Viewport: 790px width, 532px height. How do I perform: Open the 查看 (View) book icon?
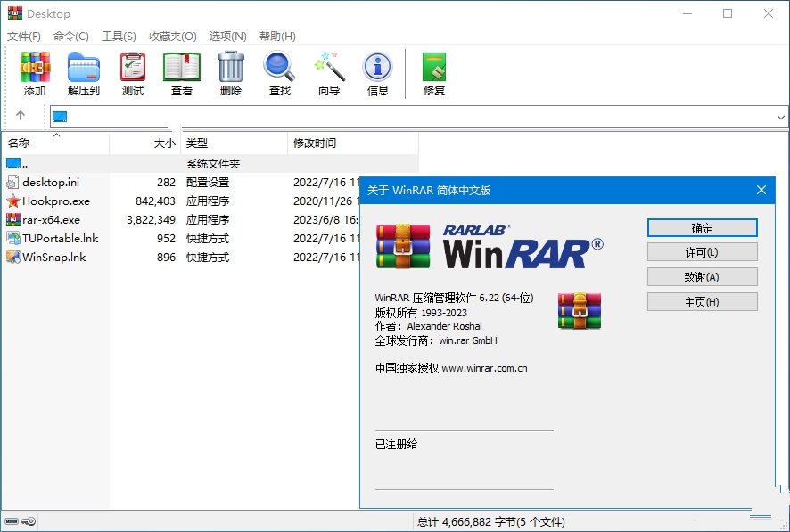pos(181,67)
